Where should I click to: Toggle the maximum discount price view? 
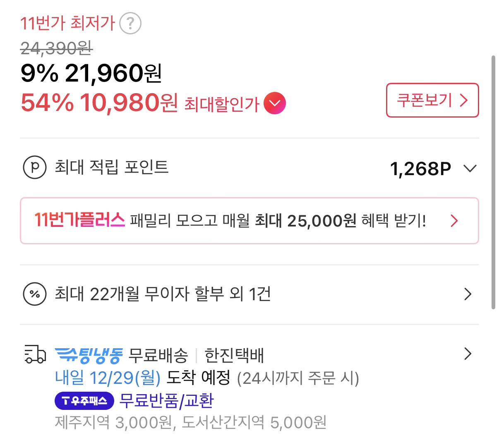274,103
